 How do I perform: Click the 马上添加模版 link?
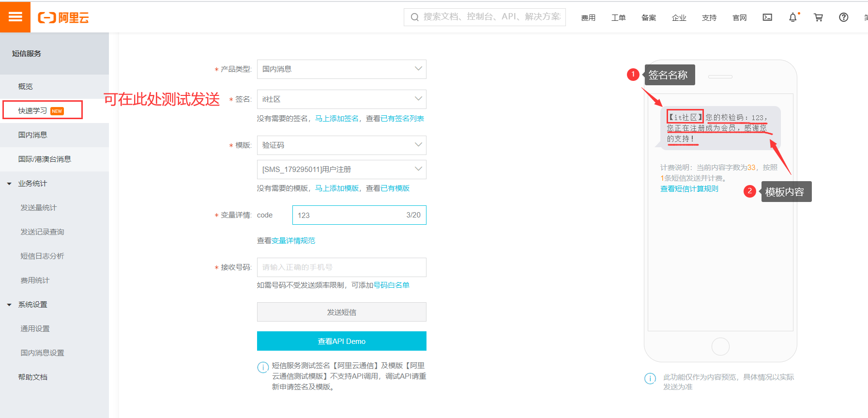click(337, 188)
